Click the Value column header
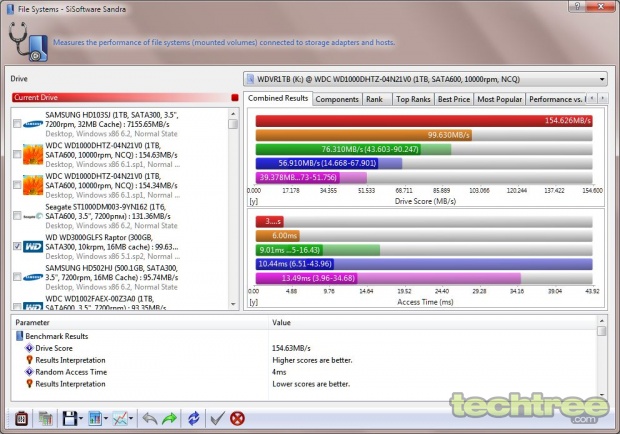 [433, 323]
